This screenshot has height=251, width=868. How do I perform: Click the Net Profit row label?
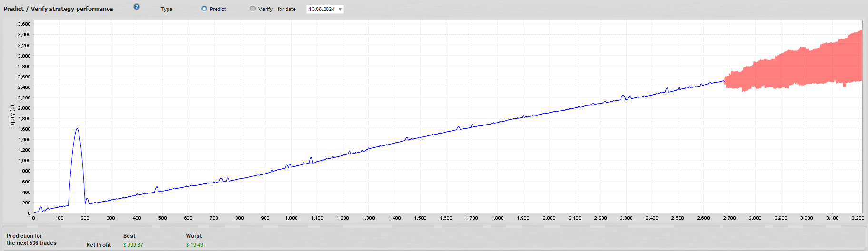99,245
